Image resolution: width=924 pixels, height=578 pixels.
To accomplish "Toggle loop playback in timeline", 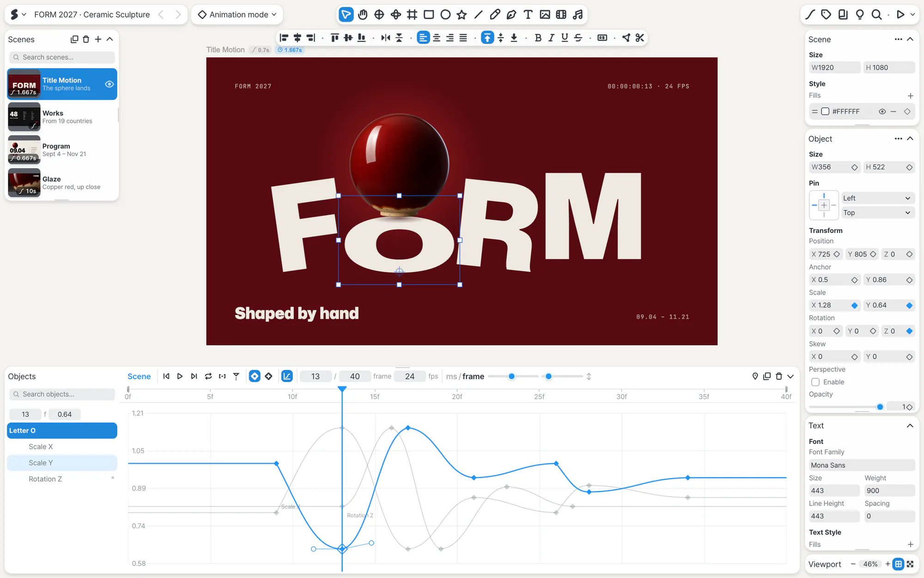I will point(208,376).
